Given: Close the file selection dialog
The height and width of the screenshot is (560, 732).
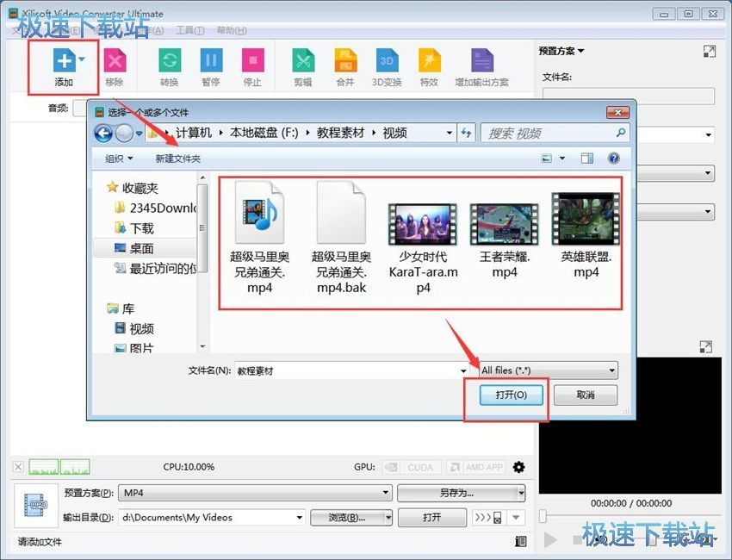Looking at the screenshot, I should coord(617,113).
